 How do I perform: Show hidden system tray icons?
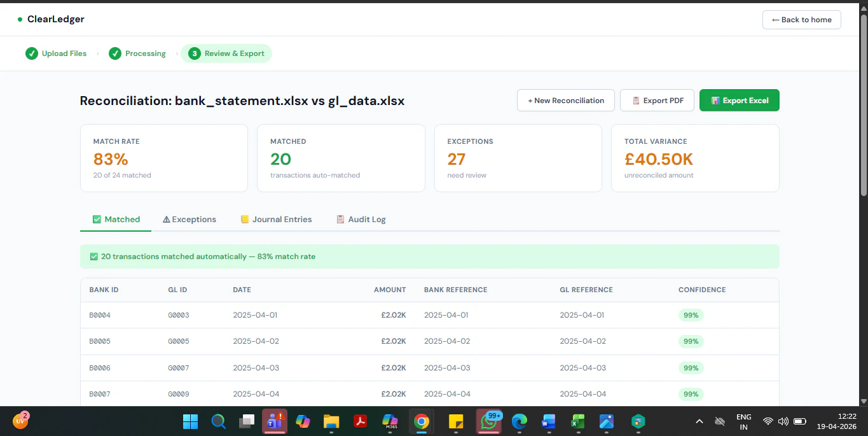point(699,421)
